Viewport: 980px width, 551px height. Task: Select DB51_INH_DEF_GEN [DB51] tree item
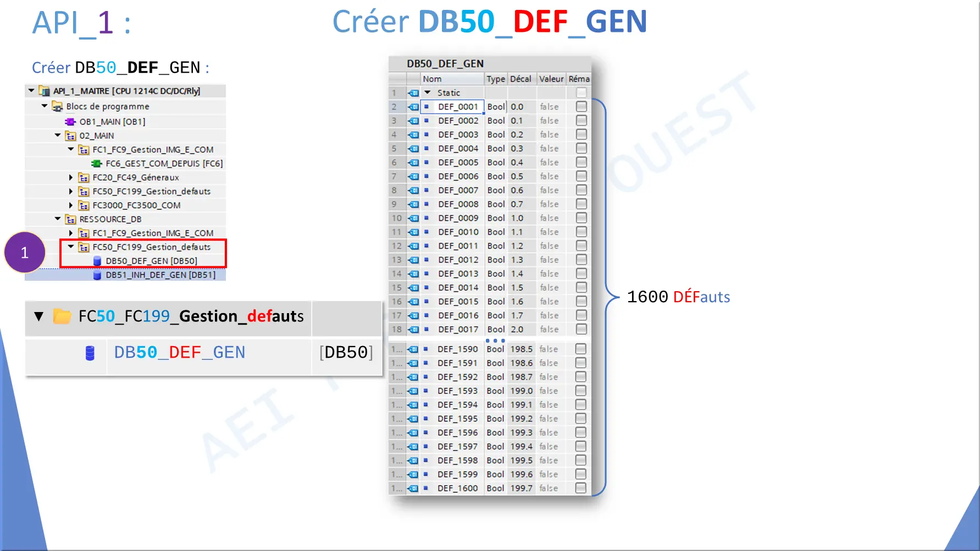(160, 275)
